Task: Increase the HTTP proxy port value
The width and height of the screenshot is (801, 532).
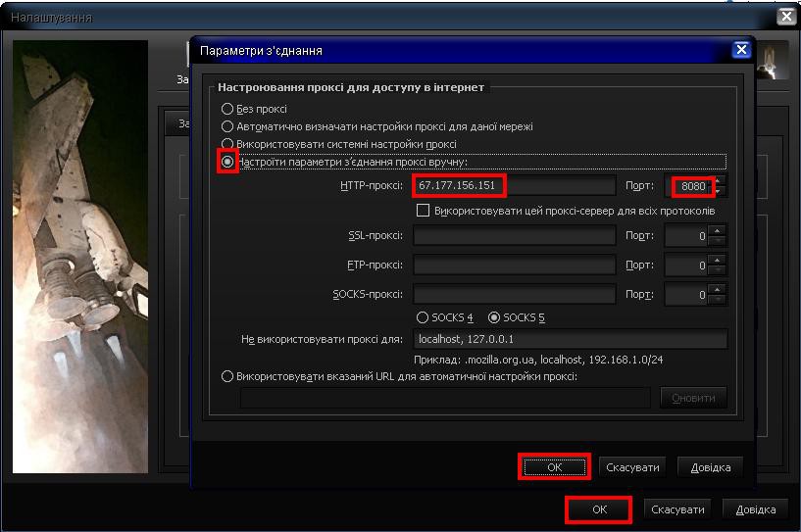Action: (x=719, y=180)
